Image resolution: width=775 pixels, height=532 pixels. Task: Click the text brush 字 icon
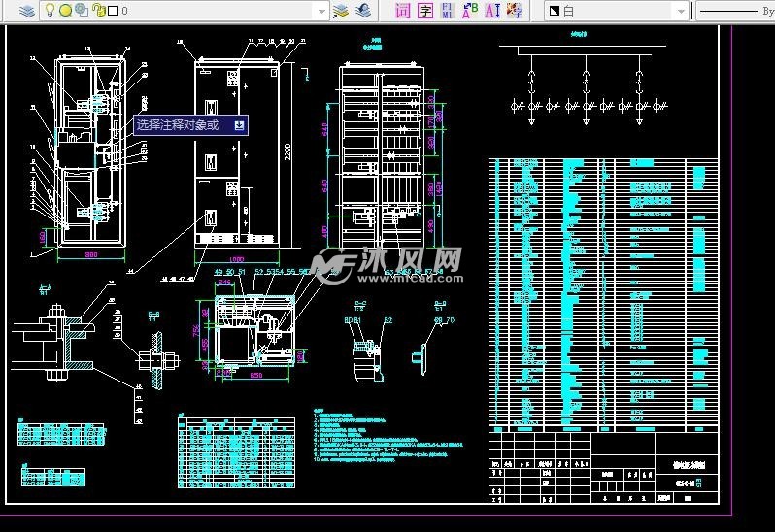(514, 11)
